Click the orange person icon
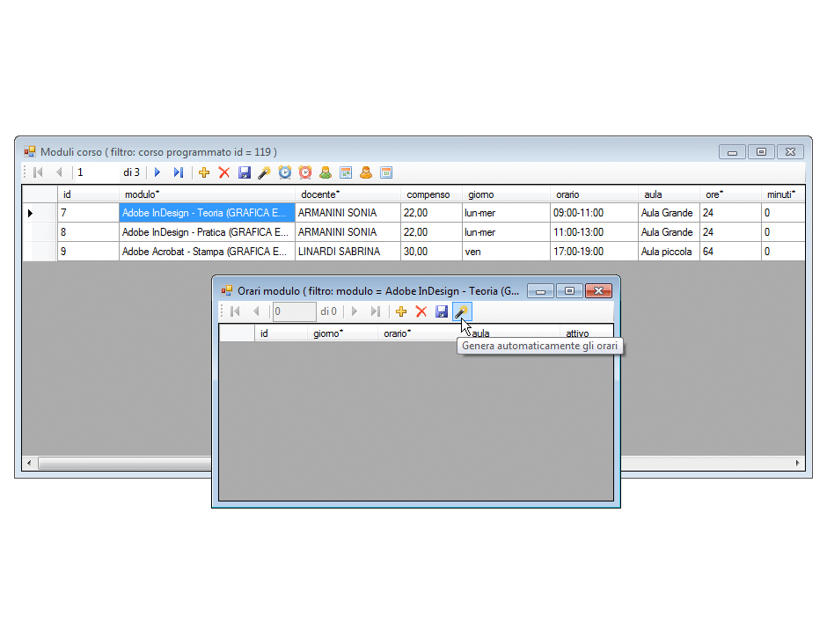827x644 pixels. point(366,172)
